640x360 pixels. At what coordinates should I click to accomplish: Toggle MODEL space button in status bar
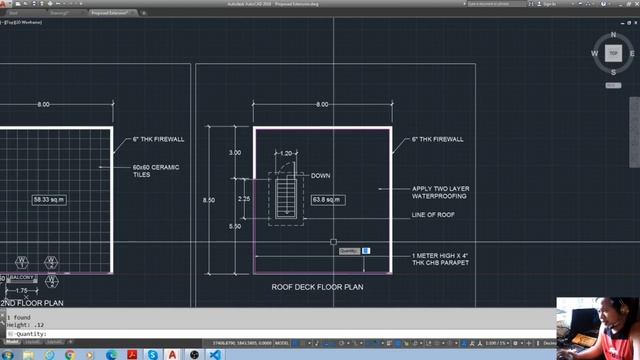click(x=281, y=343)
